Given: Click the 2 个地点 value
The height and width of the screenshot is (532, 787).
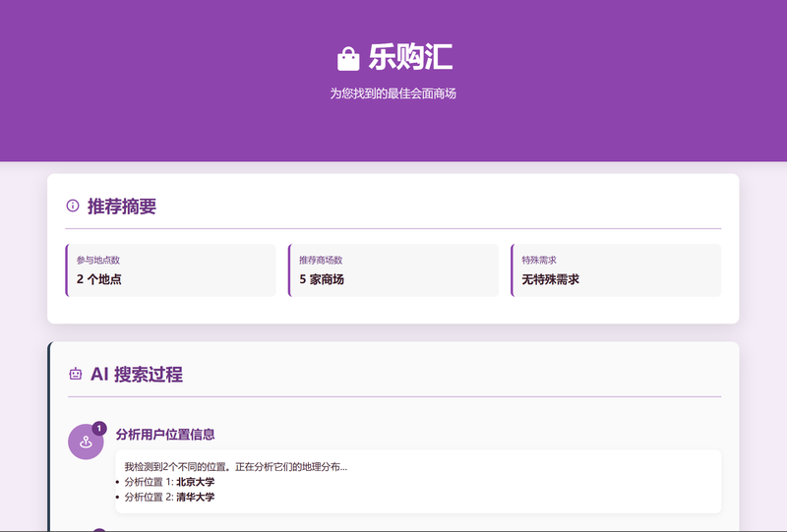Looking at the screenshot, I should click(99, 279).
